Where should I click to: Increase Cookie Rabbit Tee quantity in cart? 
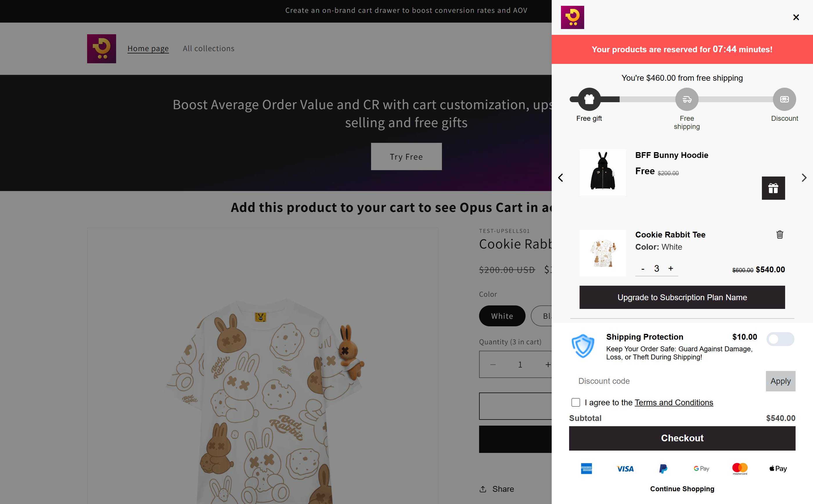tap(671, 269)
